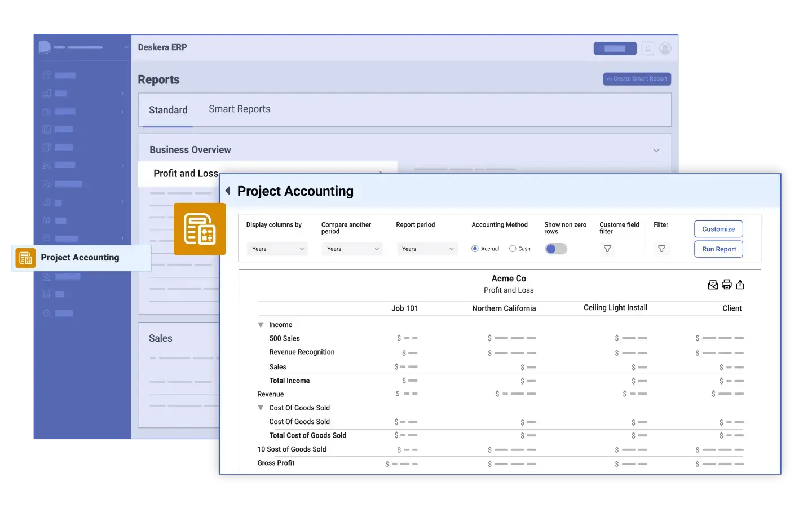Image resolution: width=812 pixels, height=508 pixels.
Task: Switch to the Smart Reports tab
Action: coord(239,109)
